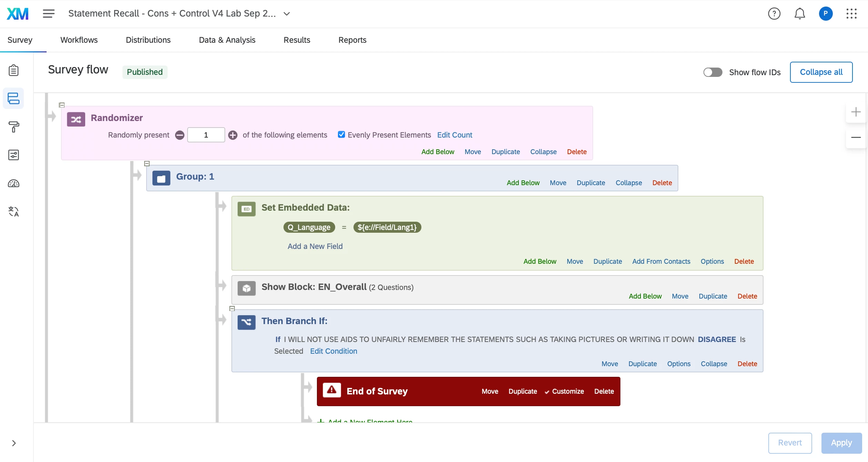Viewport: 868px width, 462px height.
Task: Expand the left sidebar chevron
Action: pos(14,443)
